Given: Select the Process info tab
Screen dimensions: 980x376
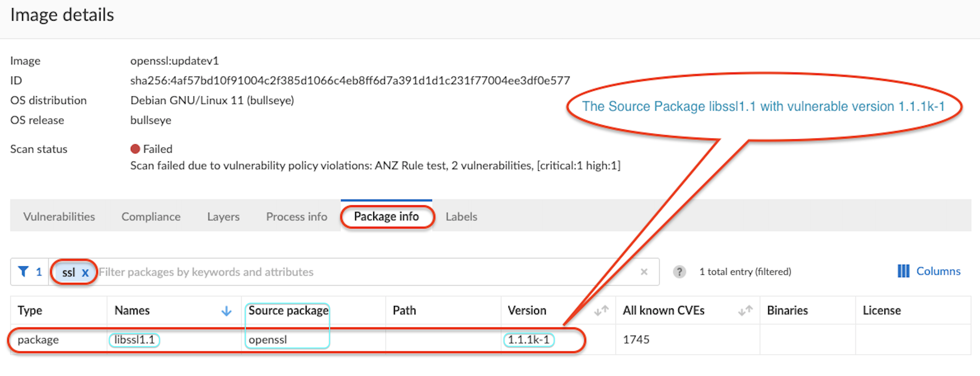Looking at the screenshot, I should click(x=296, y=217).
